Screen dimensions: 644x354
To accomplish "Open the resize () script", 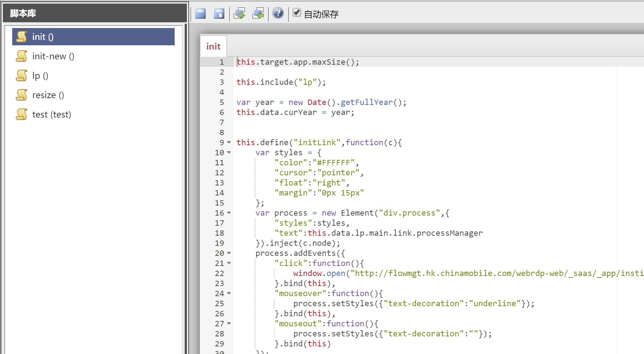I will click(48, 95).
